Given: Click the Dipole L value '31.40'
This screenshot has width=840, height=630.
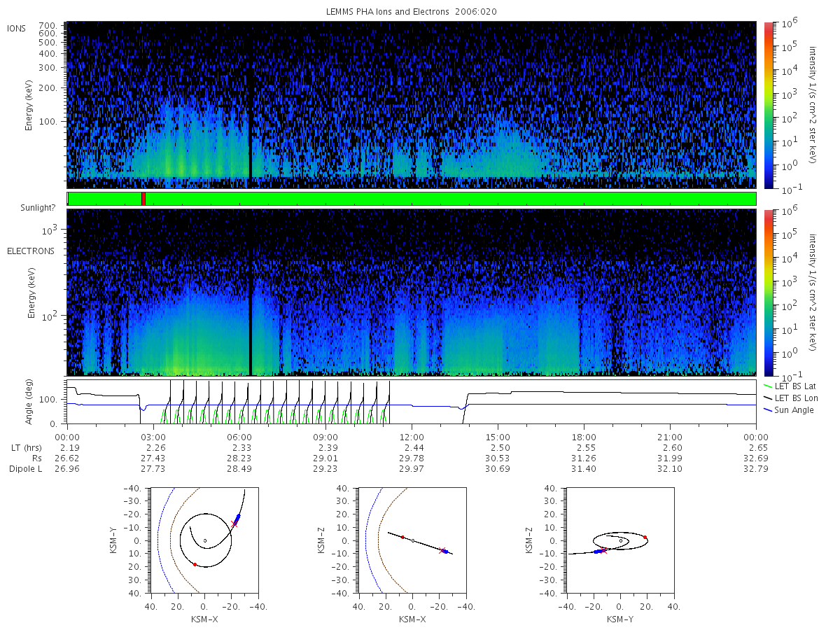Looking at the screenshot, I should point(584,468).
